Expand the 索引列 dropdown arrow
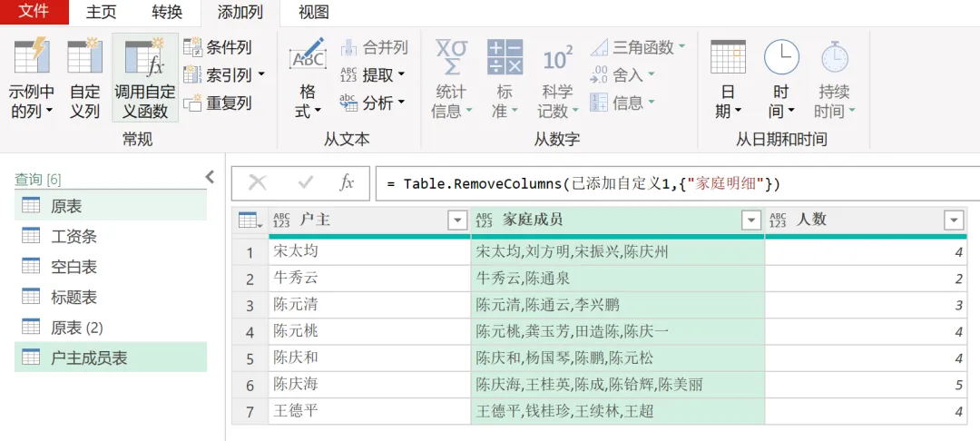The height and width of the screenshot is (441, 980). [261, 75]
